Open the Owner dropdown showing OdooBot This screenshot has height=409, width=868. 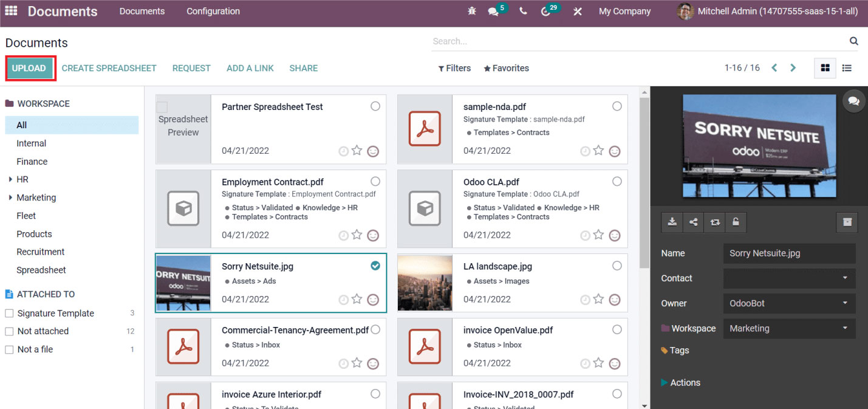(x=789, y=303)
